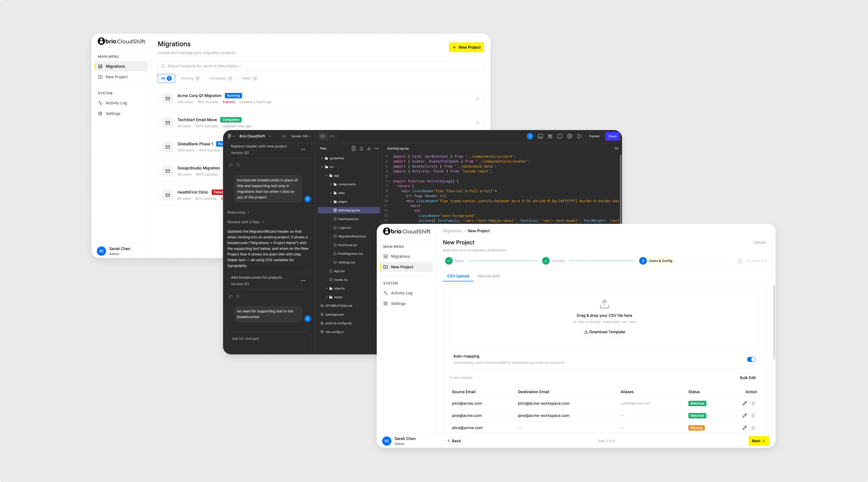Give thumbs down under Version 93
868x482 pixels.
point(238,296)
